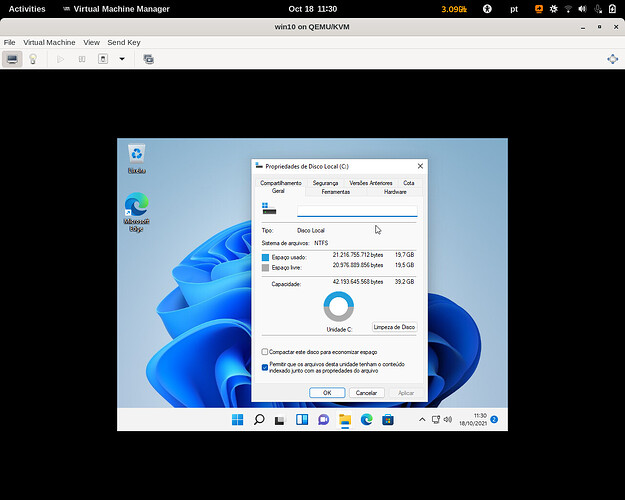The image size is (625, 500).
Task: Show hidden tray icons chevron
Action: click(422, 419)
